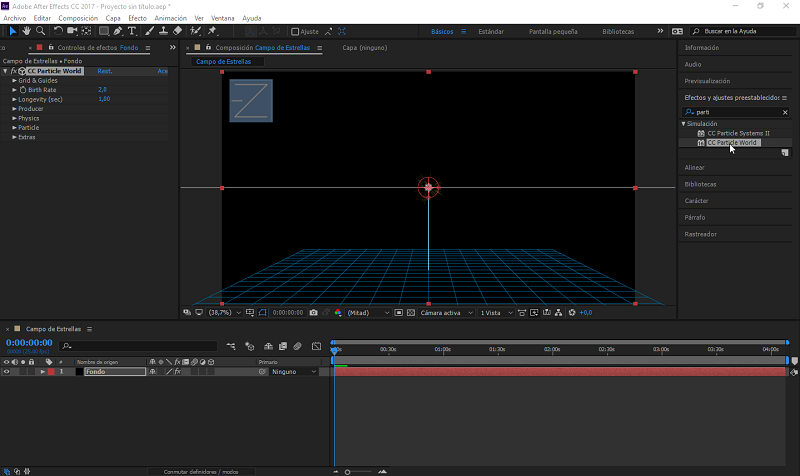800x476 pixels.
Task: Open magnification 38,7% dropdown
Action: (224, 313)
